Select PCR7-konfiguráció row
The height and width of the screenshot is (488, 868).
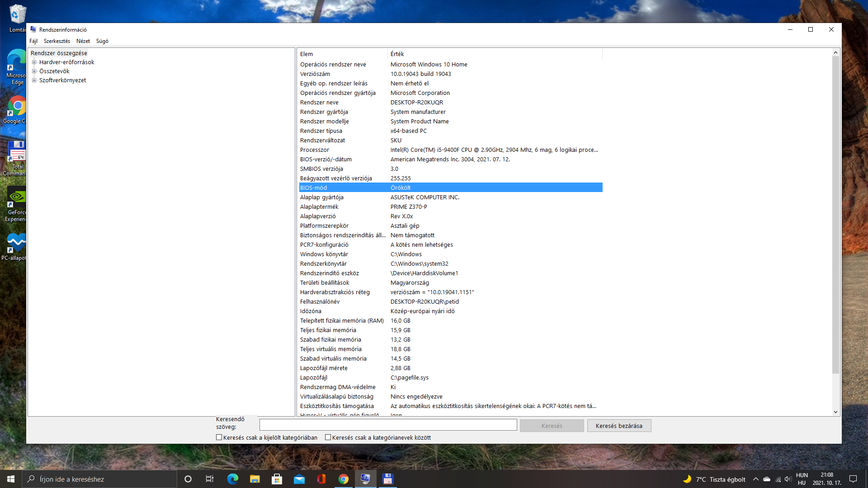click(450, 245)
